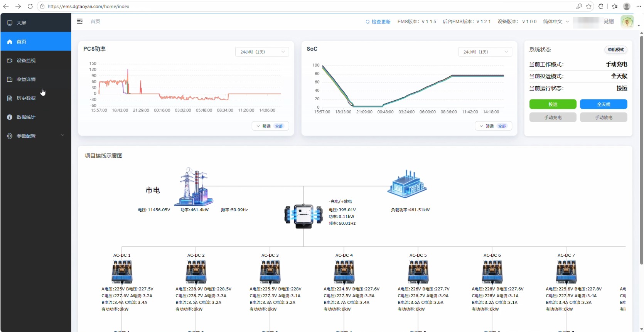Click the city power tower icon

click(x=193, y=186)
